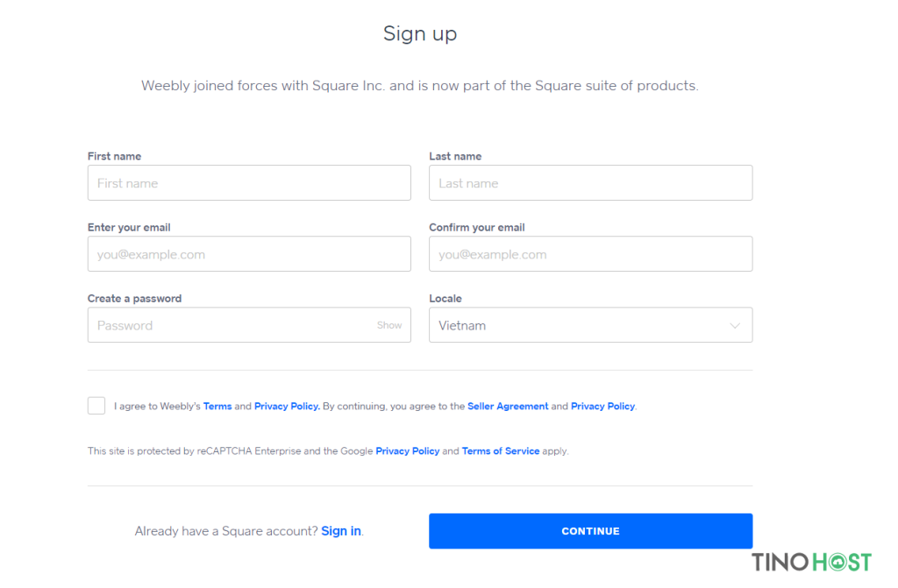Focus the Last name text box

[x=590, y=183]
